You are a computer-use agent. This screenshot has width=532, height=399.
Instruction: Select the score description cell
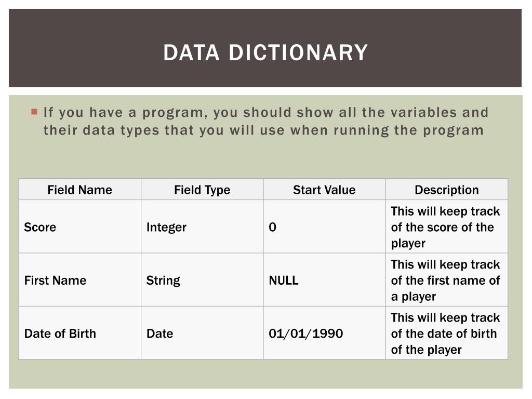447,227
